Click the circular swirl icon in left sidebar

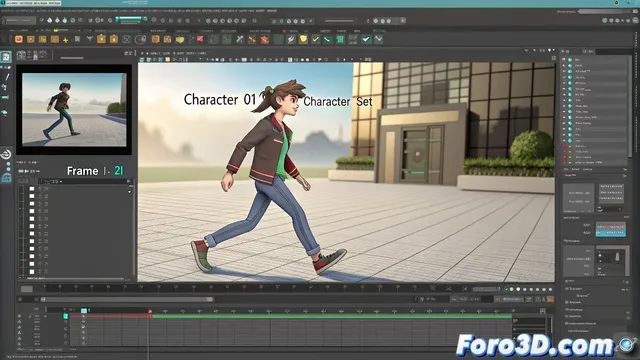(6, 154)
